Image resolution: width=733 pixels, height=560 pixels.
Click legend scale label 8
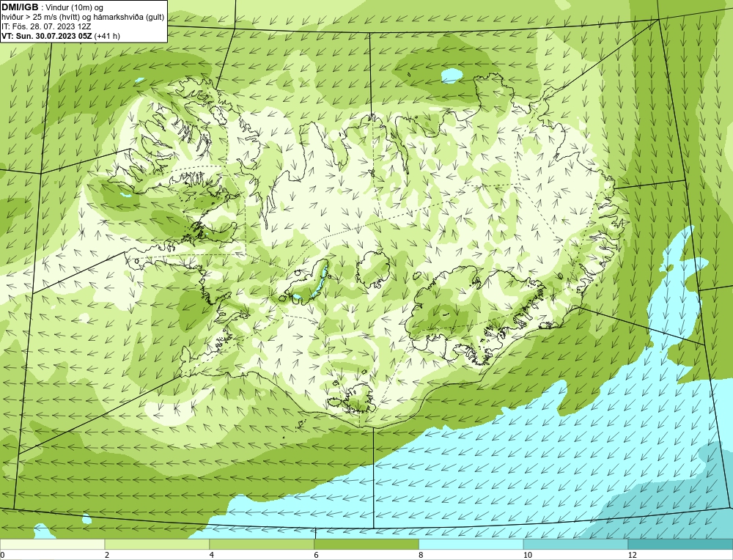click(x=421, y=555)
